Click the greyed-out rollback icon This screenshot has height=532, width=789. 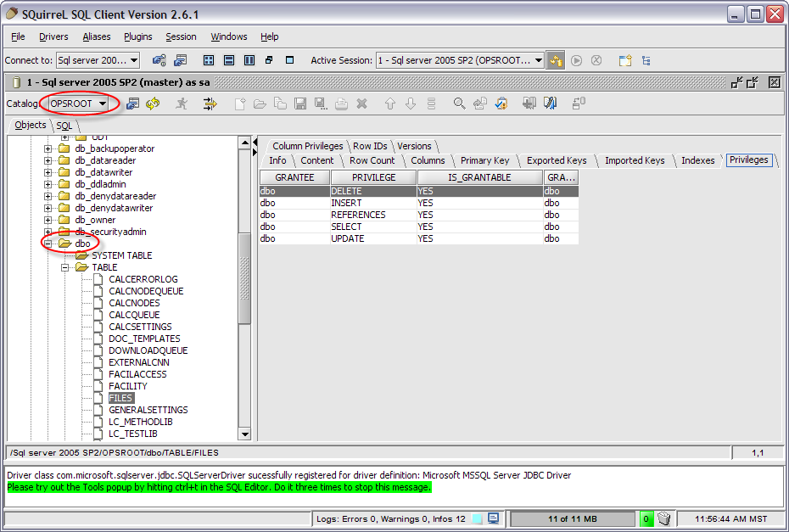[x=596, y=60]
